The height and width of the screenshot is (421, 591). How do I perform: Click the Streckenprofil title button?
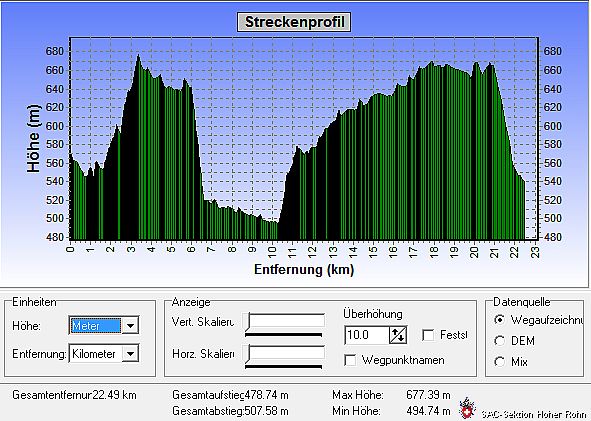pos(294,22)
